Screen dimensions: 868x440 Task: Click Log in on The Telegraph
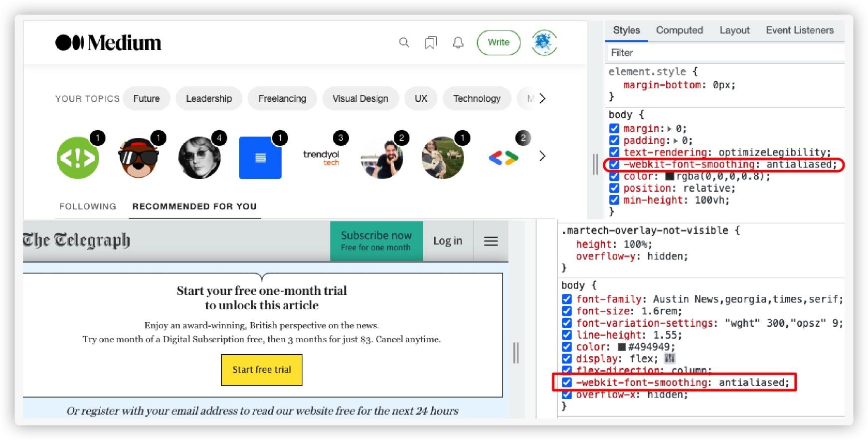pyautogui.click(x=448, y=241)
